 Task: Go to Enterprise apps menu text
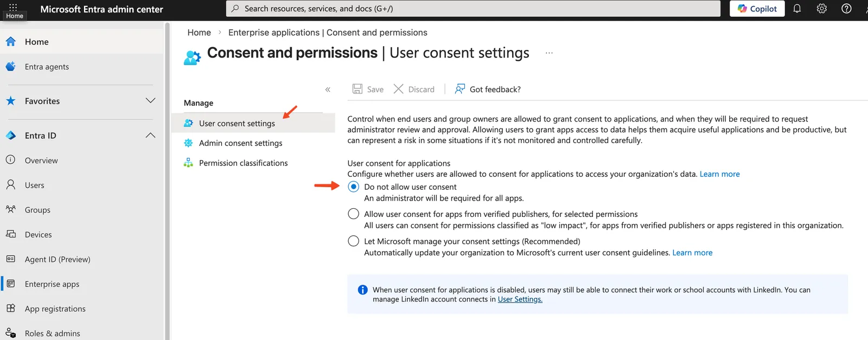click(x=52, y=284)
